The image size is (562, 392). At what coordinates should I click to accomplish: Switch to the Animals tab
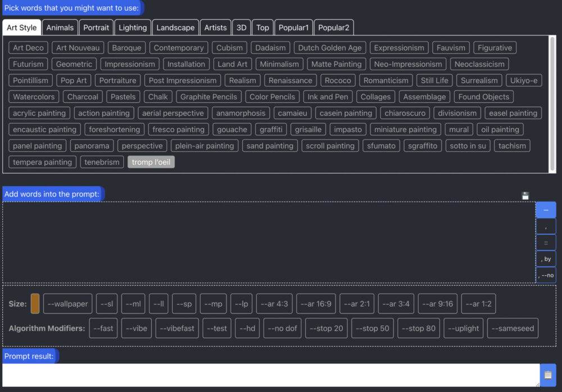pyautogui.click(x=60, y=27)
